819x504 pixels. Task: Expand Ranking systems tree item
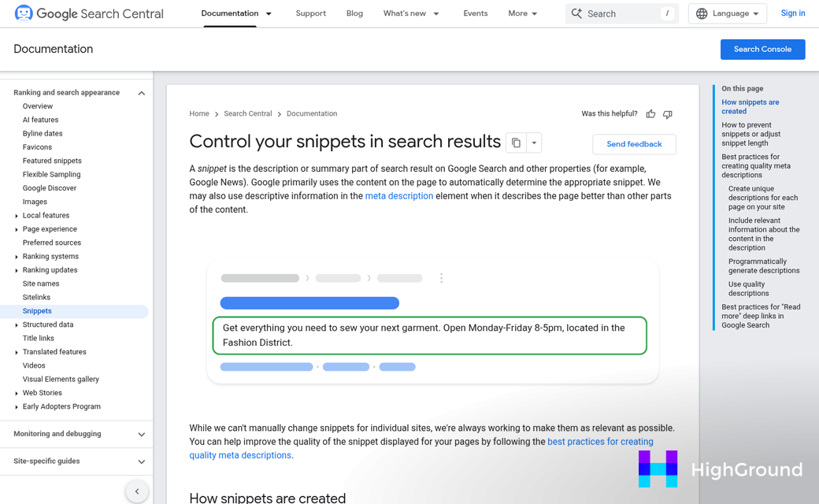(17, 257)
